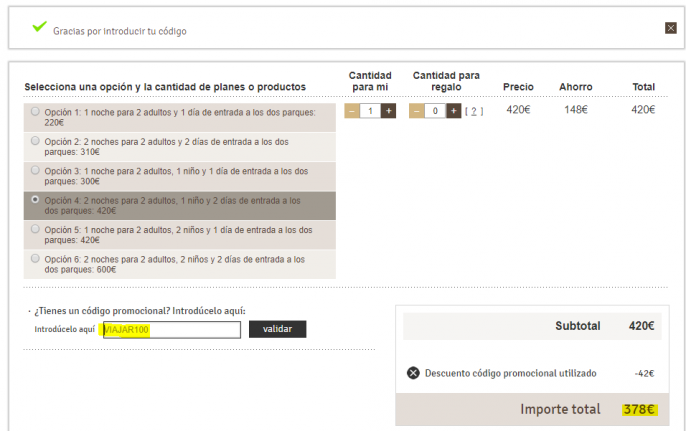The width and height of the screenshot is (686, 431).
Task: Click the green checkmark confirmation icon
Action: pyautogui.click(x=39, y=27)
